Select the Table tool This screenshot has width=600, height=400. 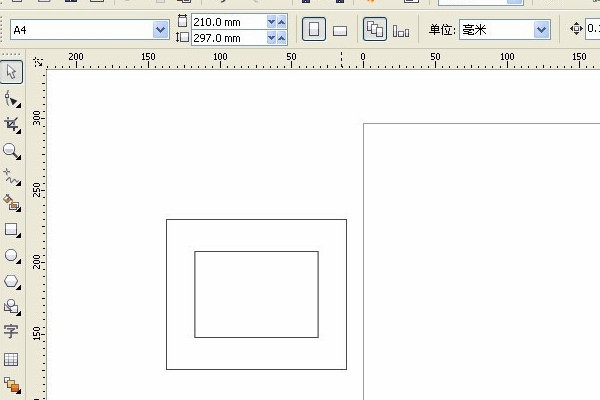tap(11, 359)
